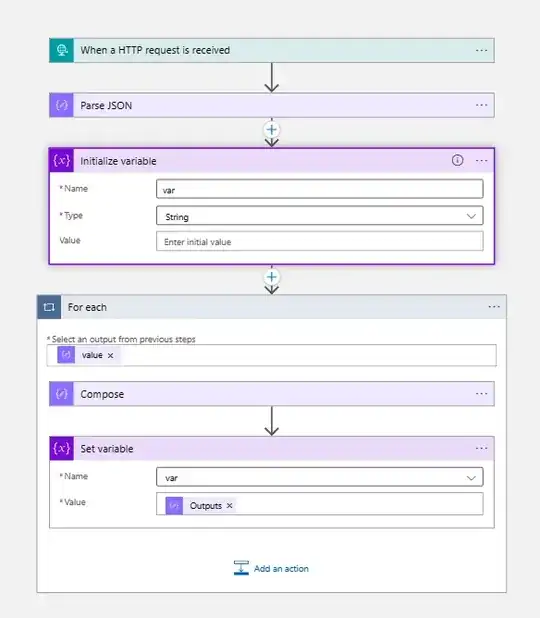The width and height of the screenshot is (540, 618).
Task: Open the Type dropdown showing String
Action: 320,216
